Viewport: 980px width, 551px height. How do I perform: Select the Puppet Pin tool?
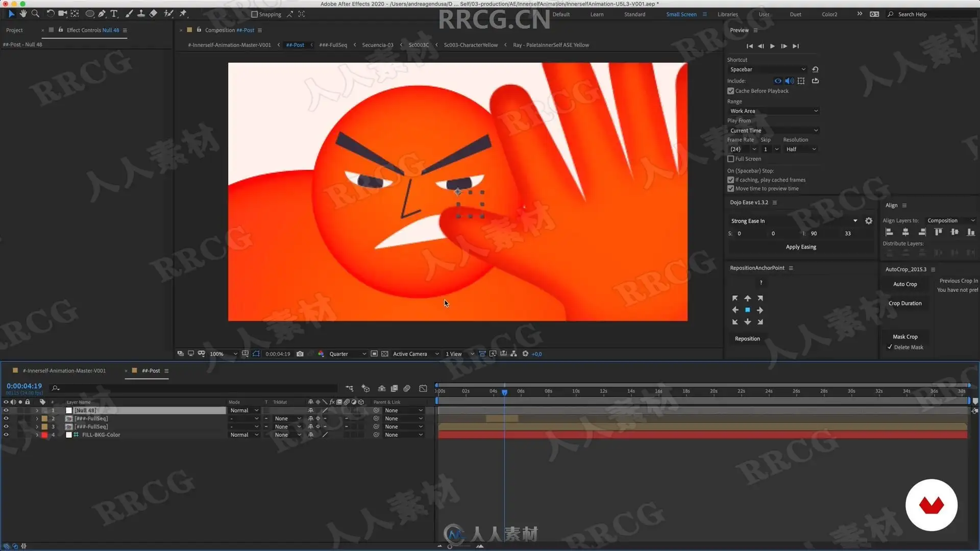(x=183, y=14)
